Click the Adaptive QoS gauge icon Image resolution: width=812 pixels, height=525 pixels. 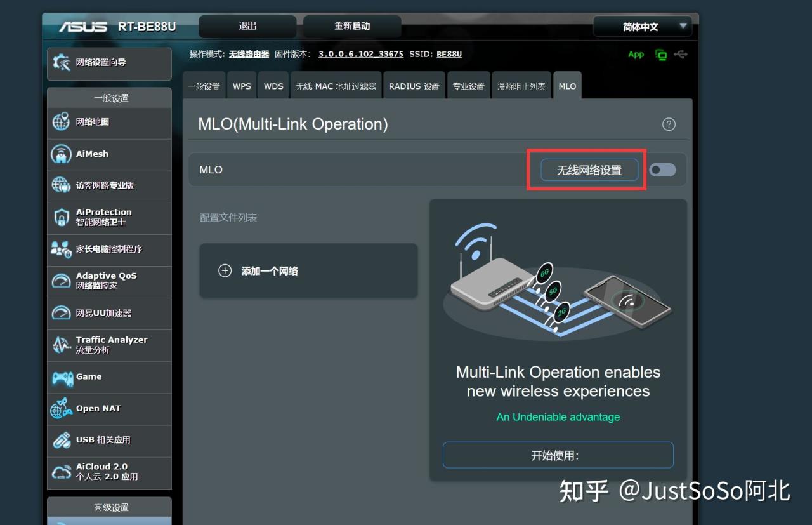click(61, 281)
